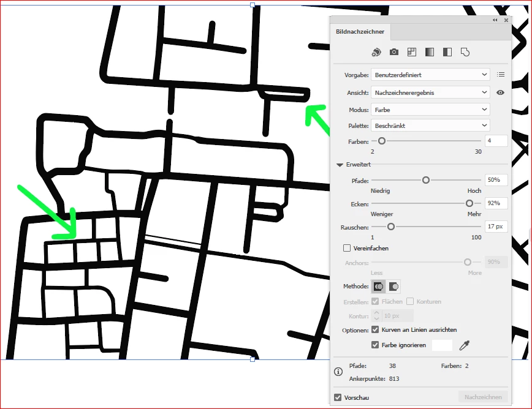Pick ignore color with the eyedropper
The width and height of the screenshot is (532, 409).
464,345
